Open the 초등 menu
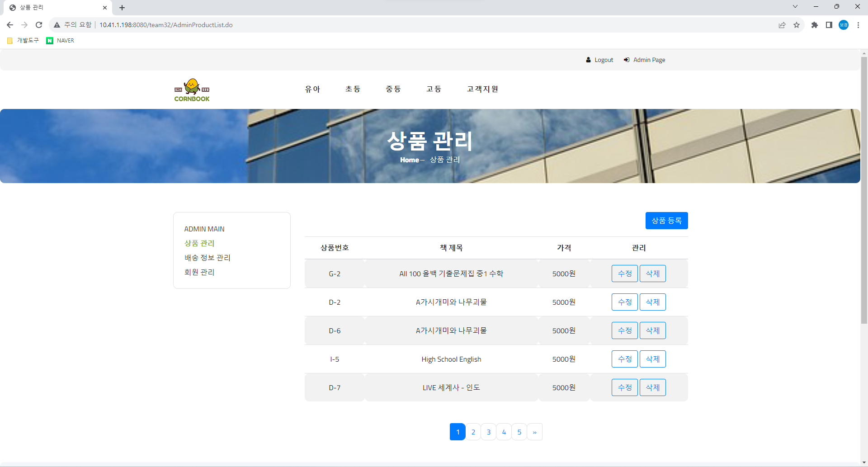 pos(353,89)
